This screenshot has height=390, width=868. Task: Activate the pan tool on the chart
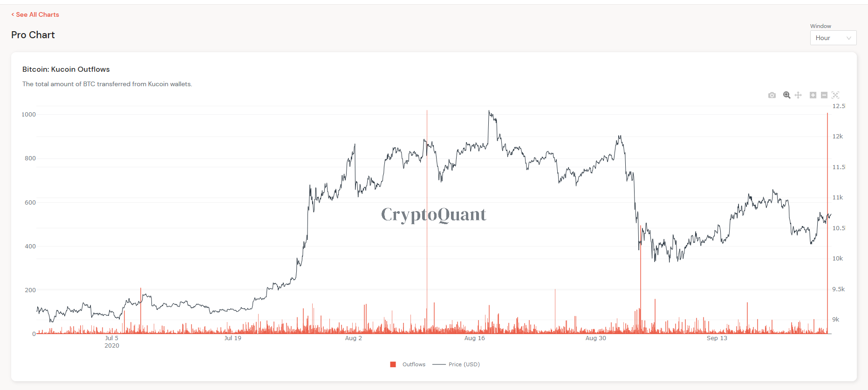pyautogui.click(x=798, y=95)
